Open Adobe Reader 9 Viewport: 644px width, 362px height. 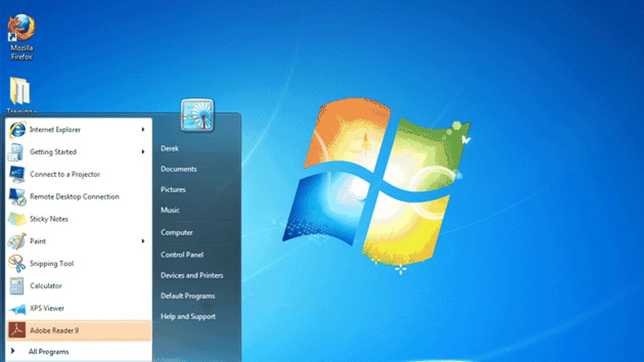[x=54, y=330]
